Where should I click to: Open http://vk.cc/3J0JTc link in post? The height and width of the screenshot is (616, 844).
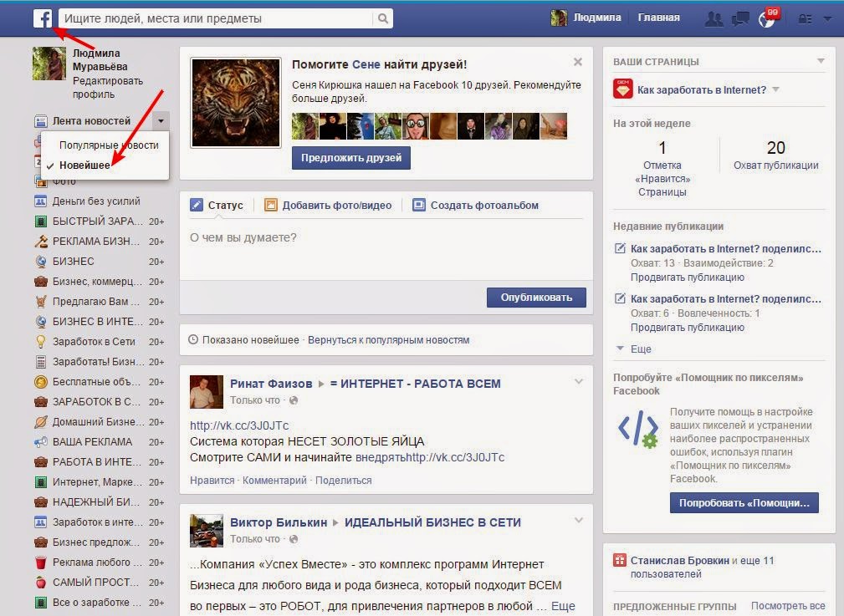click(239, 425)
